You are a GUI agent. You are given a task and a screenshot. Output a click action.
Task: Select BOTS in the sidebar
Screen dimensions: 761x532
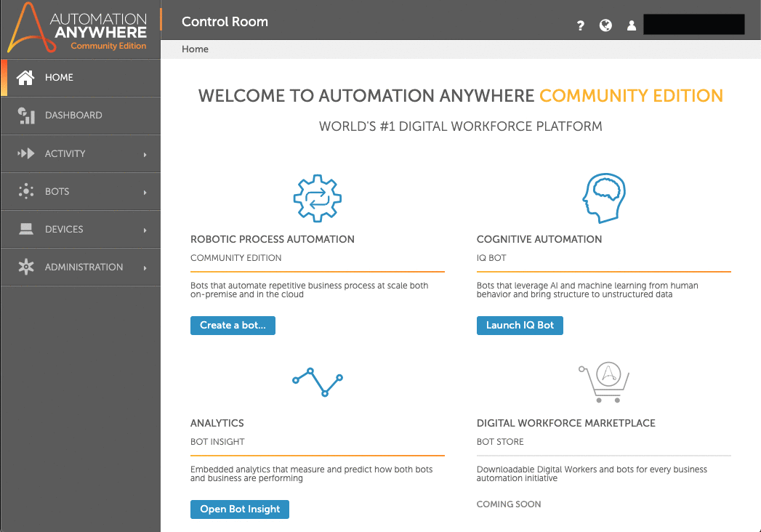[81, 191]
